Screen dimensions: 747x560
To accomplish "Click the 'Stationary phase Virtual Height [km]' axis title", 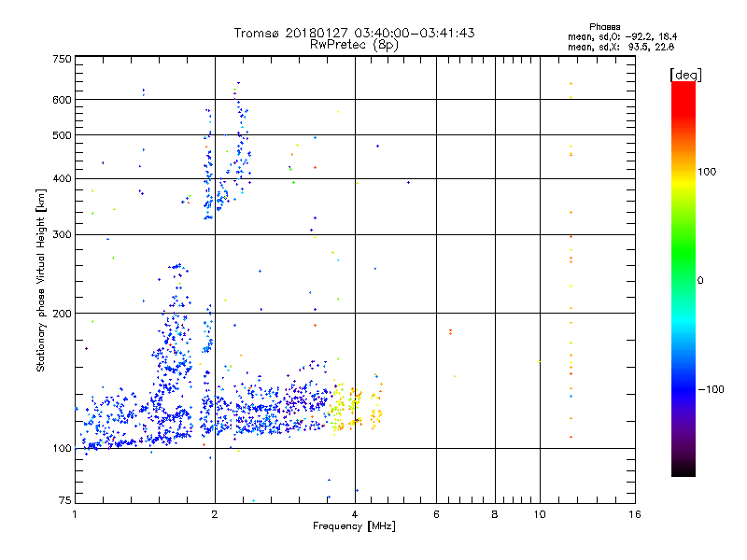I will (x=41, y=281).
